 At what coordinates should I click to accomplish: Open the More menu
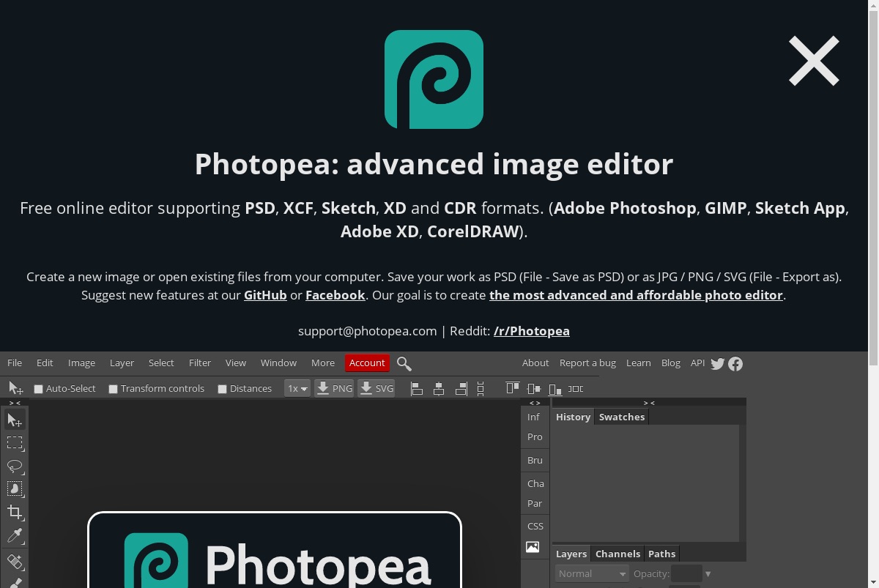323,363
